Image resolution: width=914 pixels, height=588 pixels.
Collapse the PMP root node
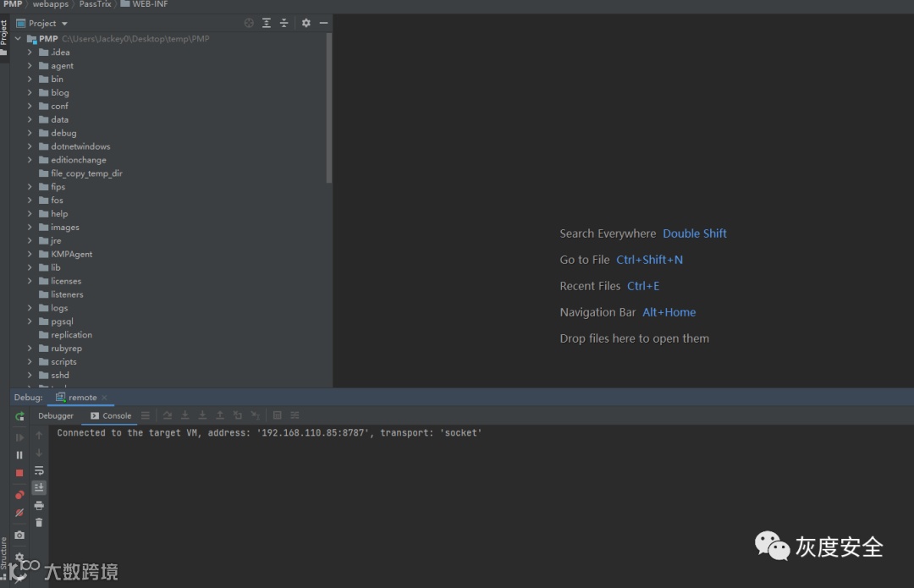click(x=18, y=38)
